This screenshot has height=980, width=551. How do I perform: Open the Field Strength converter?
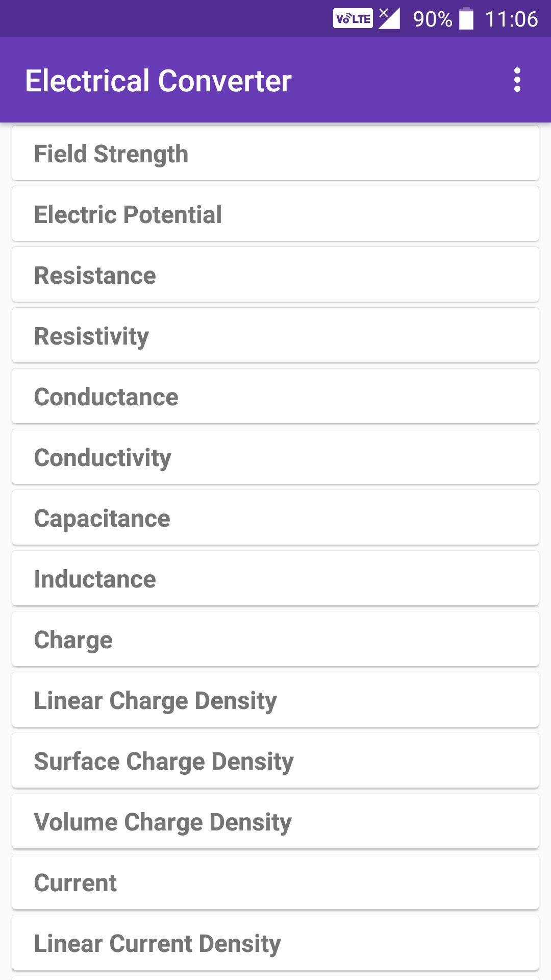tap(275, 153)
